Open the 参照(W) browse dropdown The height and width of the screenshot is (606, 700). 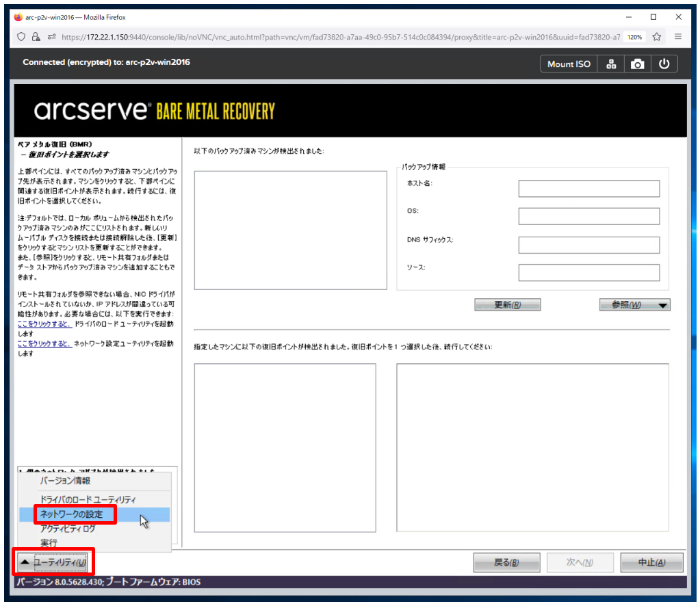click(x=634, y=305)
